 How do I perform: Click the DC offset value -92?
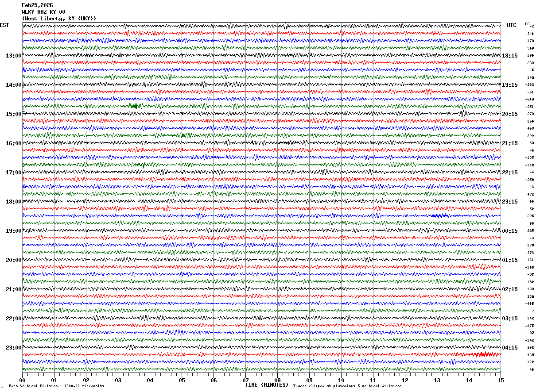530,333
